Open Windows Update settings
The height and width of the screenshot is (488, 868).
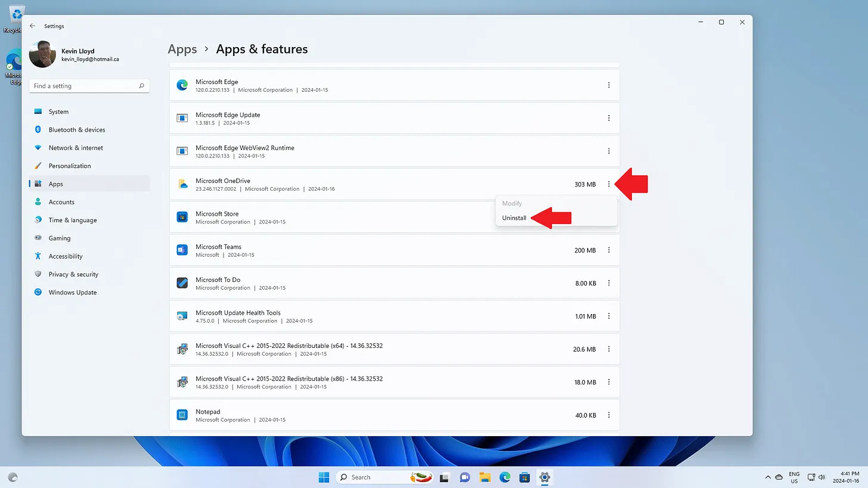(89, 293)
